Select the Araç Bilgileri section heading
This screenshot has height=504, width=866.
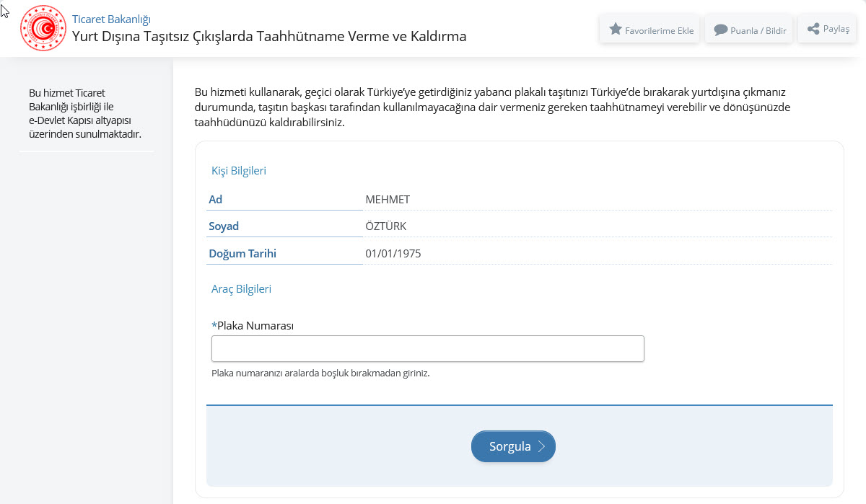[x=241, y=288]
